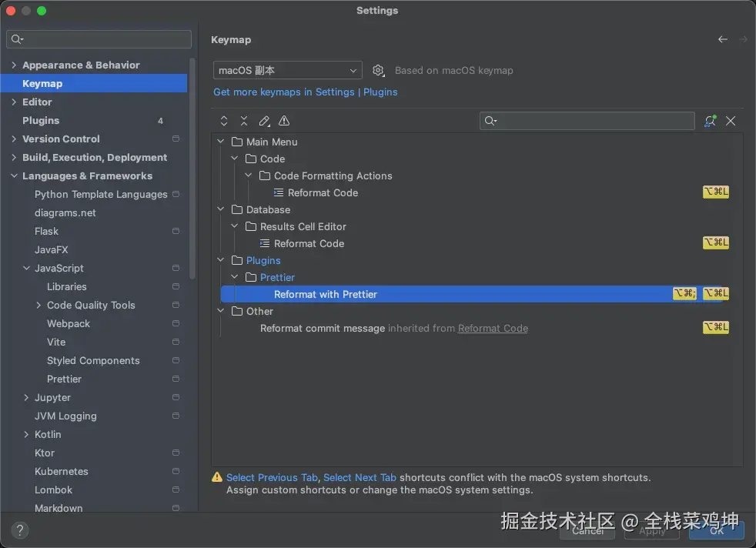Expand the Editor settings section
Screen dimensions: 756x548
pos(14,102)
